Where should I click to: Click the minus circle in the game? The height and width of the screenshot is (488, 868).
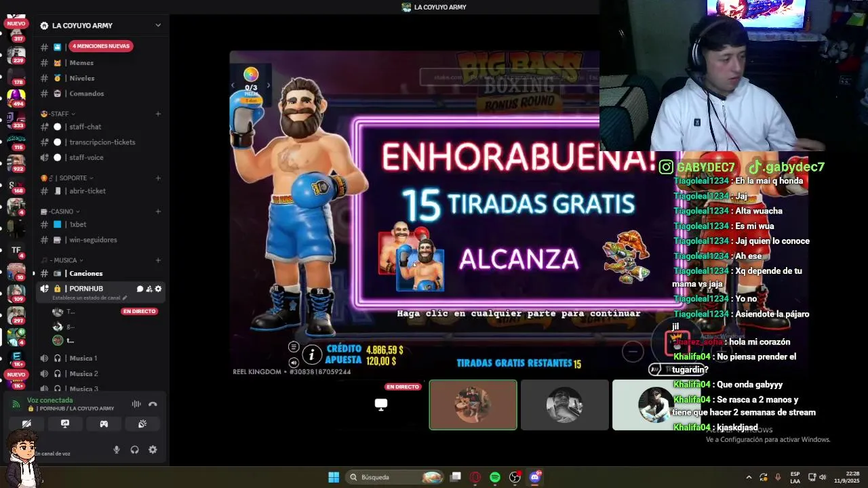[633, 351]
